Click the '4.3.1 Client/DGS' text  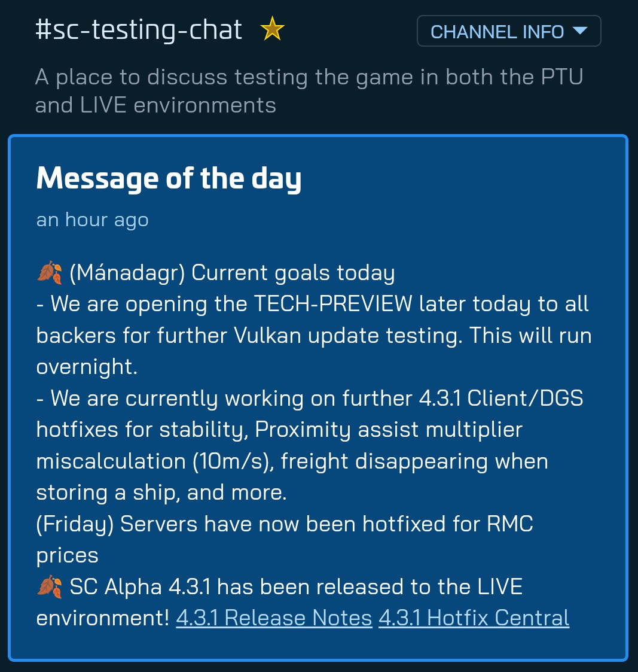(x=501, y=398)
